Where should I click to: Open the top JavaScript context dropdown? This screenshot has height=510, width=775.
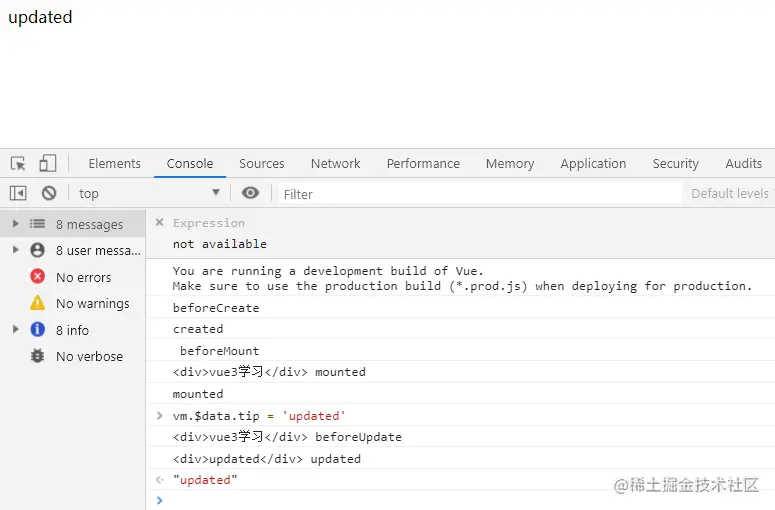coord(149,193)
